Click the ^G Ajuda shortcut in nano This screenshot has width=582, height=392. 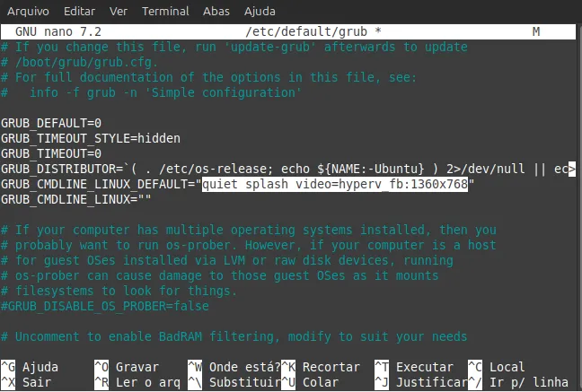coord(30,367)
